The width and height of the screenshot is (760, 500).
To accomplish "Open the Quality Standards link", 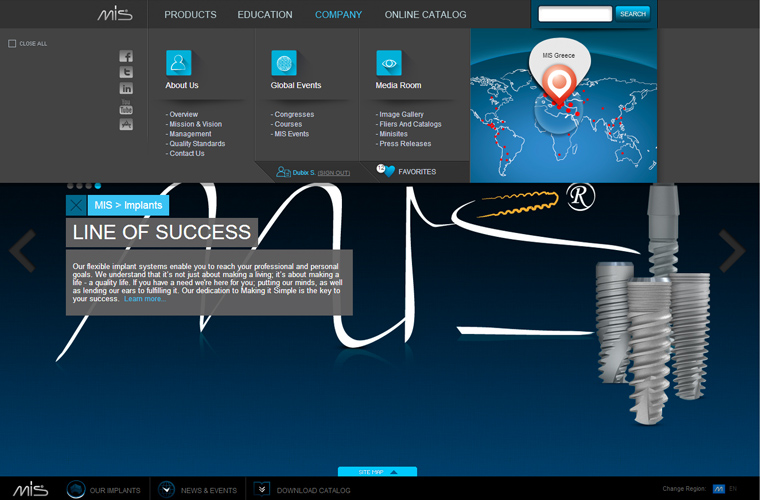I will click(195, 143).
